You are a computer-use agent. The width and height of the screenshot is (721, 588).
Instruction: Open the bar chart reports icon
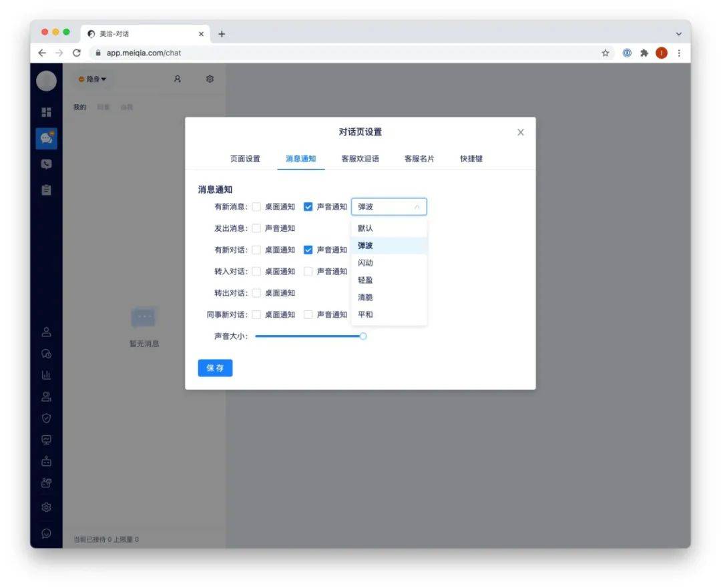tap(47, 375)
